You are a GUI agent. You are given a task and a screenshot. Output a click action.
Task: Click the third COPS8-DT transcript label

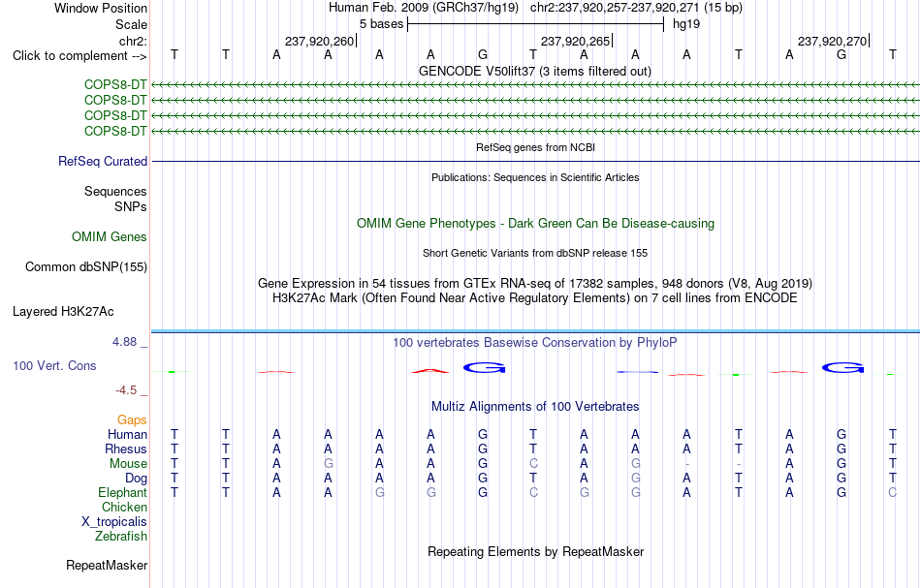pos(115,115)
